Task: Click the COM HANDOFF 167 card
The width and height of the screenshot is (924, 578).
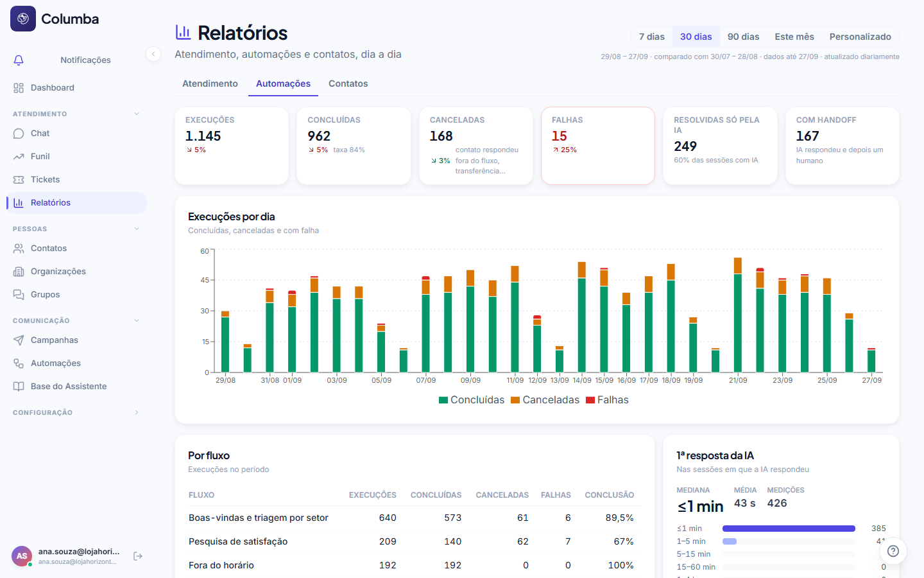Action: [843, 146]
